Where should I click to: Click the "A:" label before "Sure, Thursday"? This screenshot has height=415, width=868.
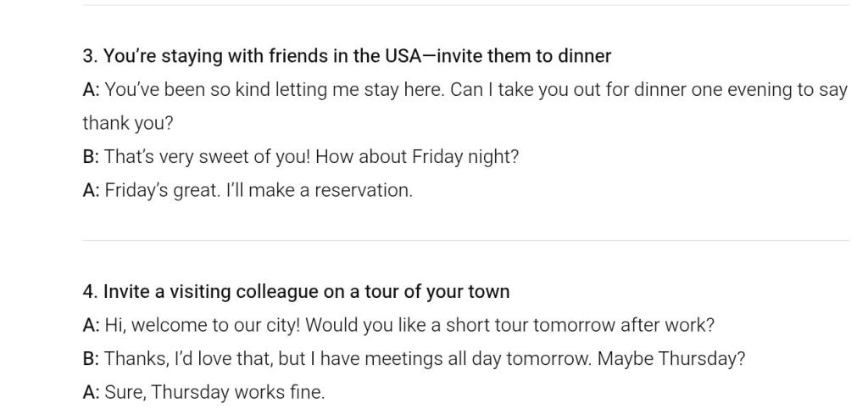[91, 392]
